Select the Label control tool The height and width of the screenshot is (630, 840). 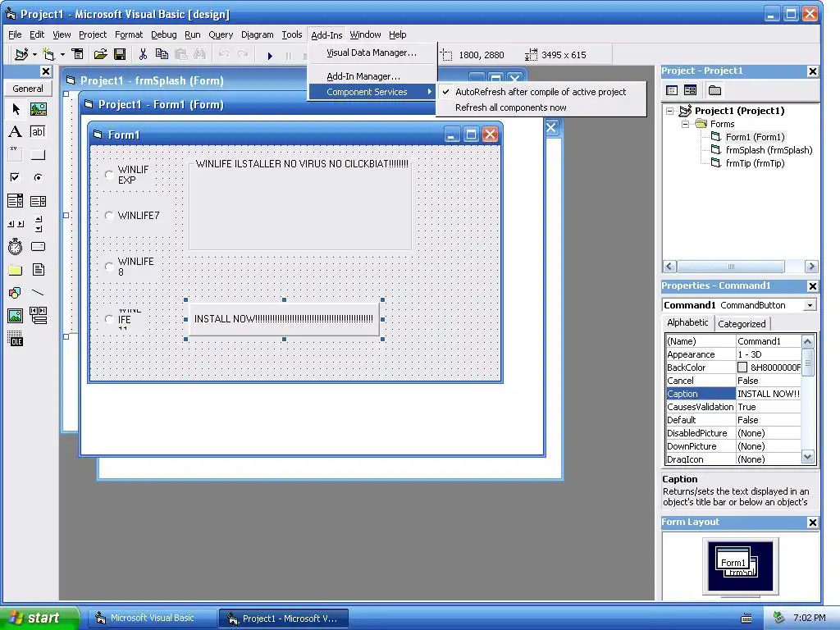[16, 132]
